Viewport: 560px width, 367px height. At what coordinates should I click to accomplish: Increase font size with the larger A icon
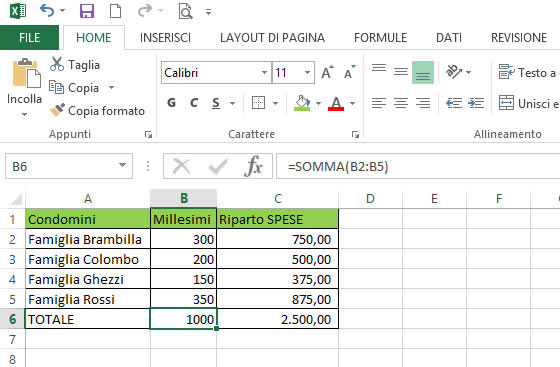tap(328, 72)
